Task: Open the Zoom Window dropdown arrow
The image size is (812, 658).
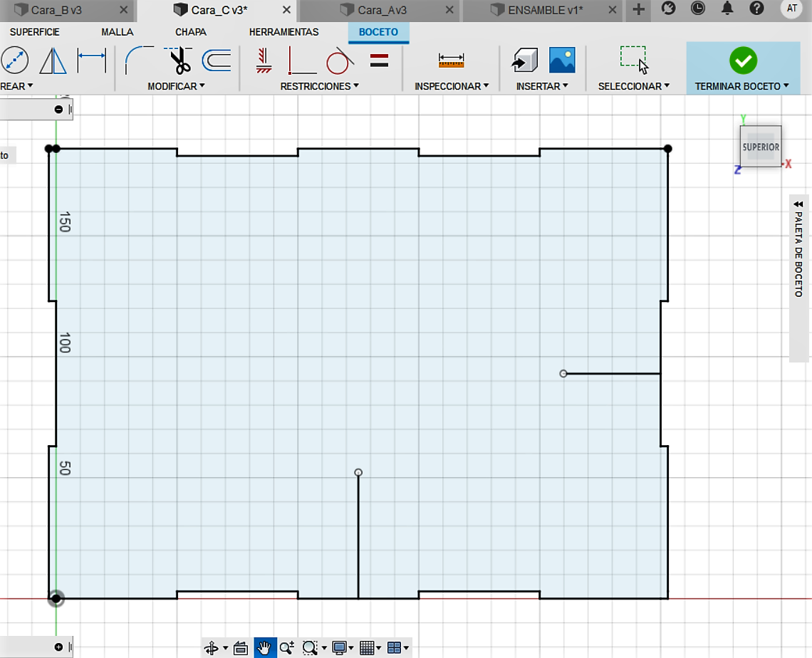Action: click(324, 648)
